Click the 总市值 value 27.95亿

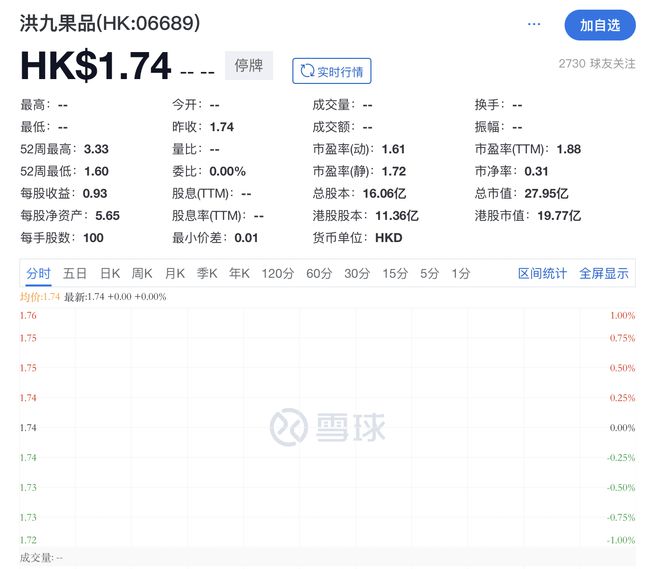click(x=546, y=194)
